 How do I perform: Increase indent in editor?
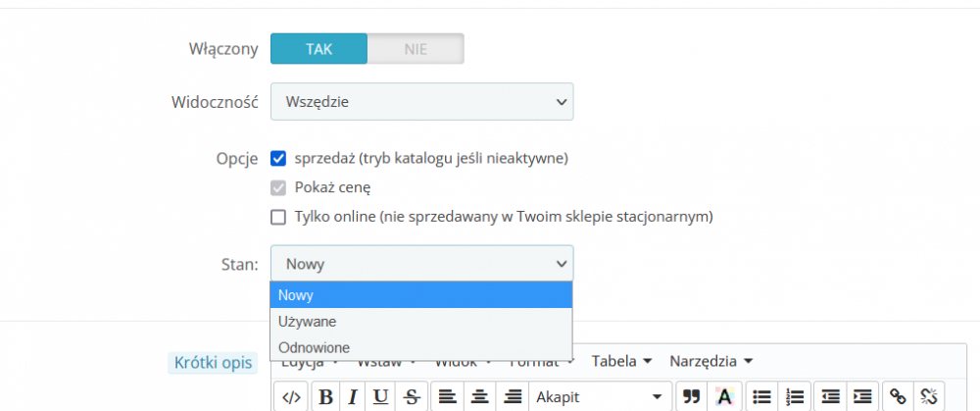point(862,396)
